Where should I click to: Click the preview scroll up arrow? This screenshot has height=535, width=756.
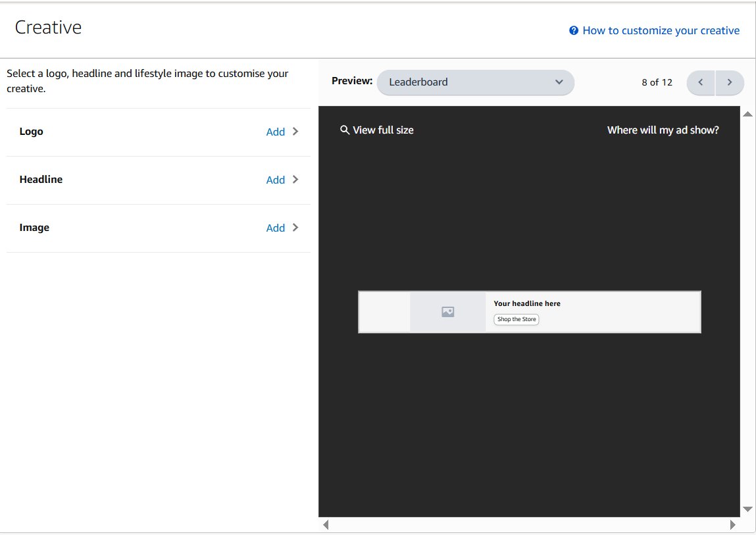(x=747, y=115)
